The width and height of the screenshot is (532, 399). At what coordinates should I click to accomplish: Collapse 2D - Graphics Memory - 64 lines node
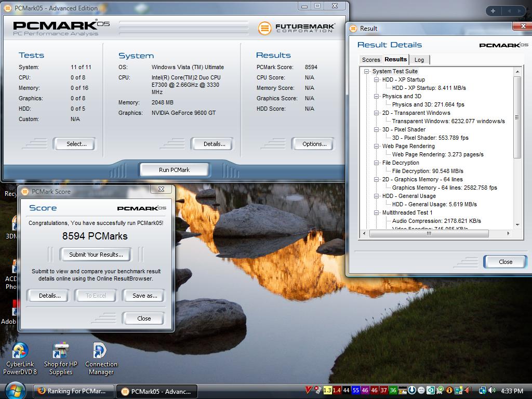(376, 179)
